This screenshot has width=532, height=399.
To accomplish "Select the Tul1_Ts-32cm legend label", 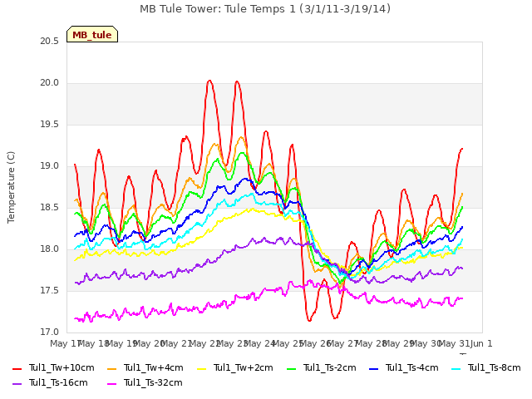I will (x=153, y=382).
